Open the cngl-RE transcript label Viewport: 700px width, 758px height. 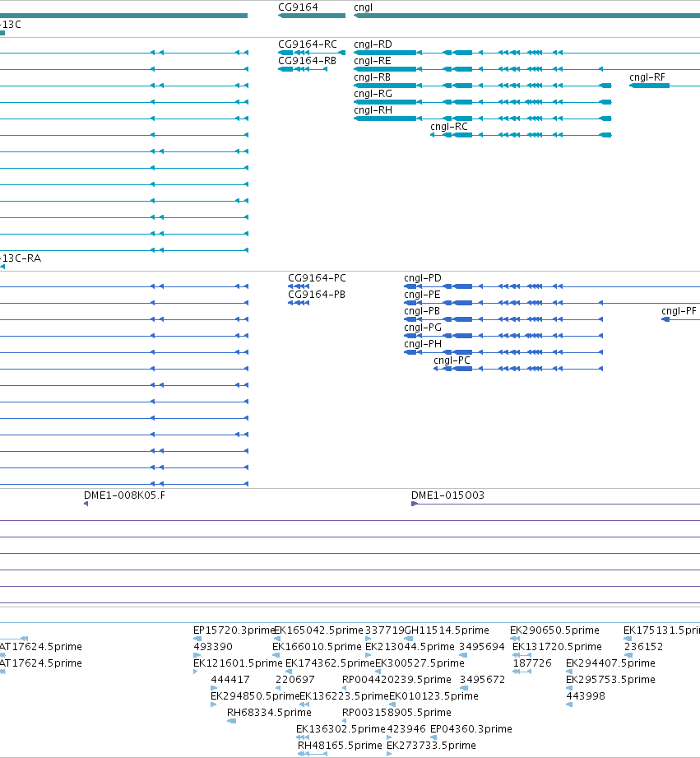tap(373, 60)
